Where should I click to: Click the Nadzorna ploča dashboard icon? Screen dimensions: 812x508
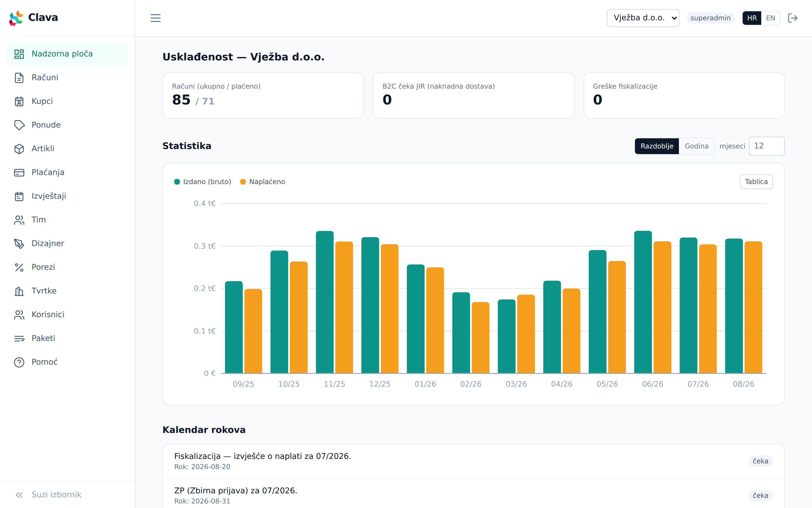19,54
